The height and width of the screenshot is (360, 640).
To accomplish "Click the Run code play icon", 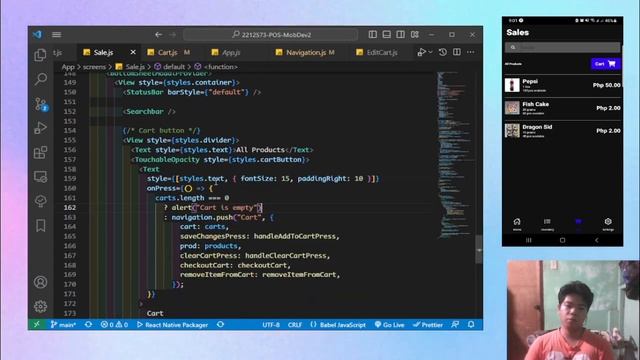I will (422, 52).
